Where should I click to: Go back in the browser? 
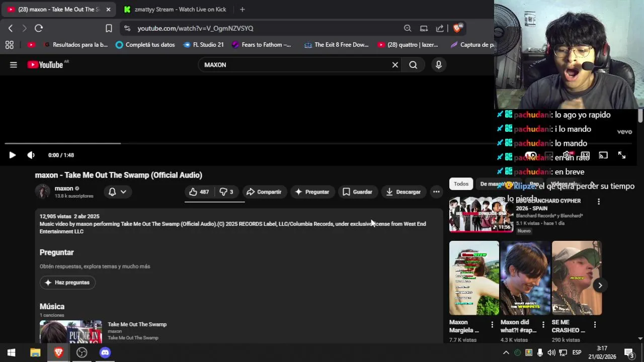[x=11, y=28]
